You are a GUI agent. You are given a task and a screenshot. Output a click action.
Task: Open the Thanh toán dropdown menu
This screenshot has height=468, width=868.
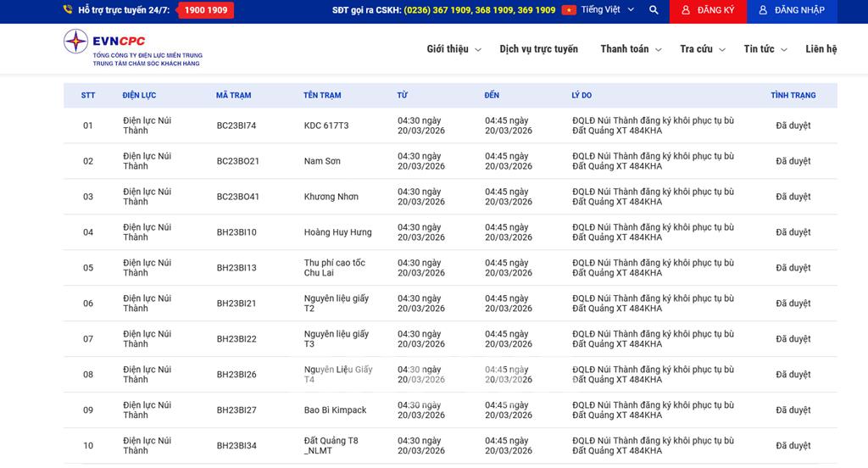pyautogui.click(x=631, y=49)
